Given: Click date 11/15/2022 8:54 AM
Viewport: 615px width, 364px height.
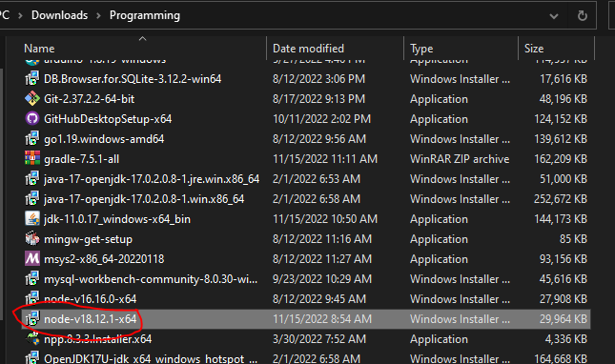Looking at the screenshot, I should (x=322, y=318).
